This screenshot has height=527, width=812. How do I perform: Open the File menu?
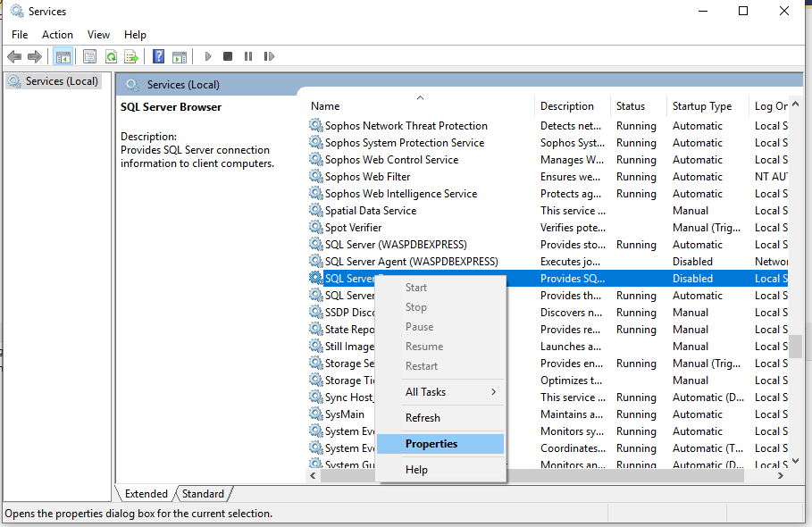click(20, 35)
